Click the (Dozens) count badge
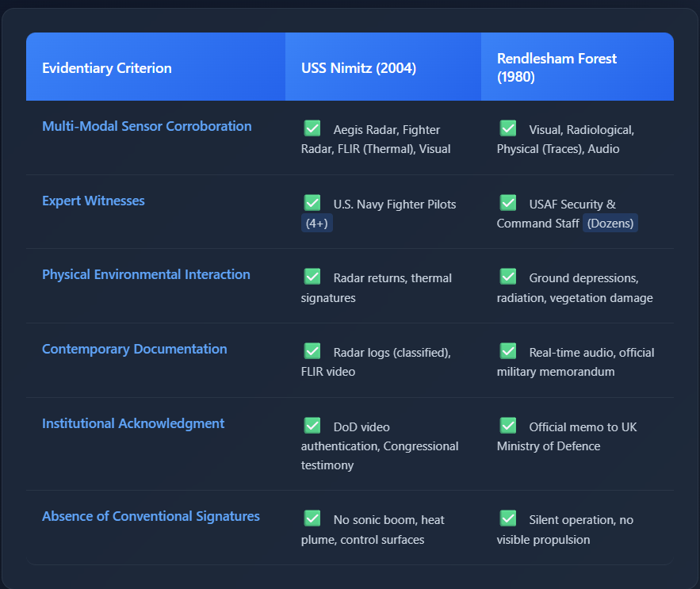The height and width of the screenshot is (589, 700). pos(610,224)
